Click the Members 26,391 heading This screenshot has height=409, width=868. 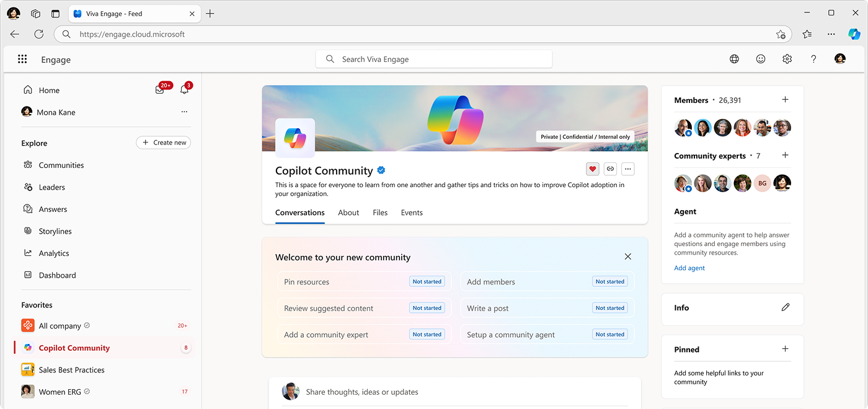coord(707,100)
